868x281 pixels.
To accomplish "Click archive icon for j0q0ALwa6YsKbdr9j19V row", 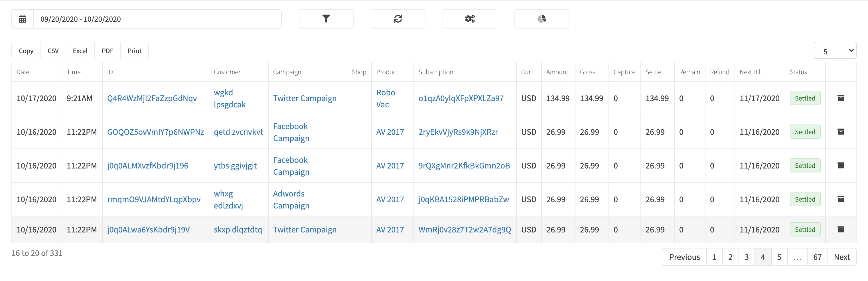I will [x=841, y=230].
